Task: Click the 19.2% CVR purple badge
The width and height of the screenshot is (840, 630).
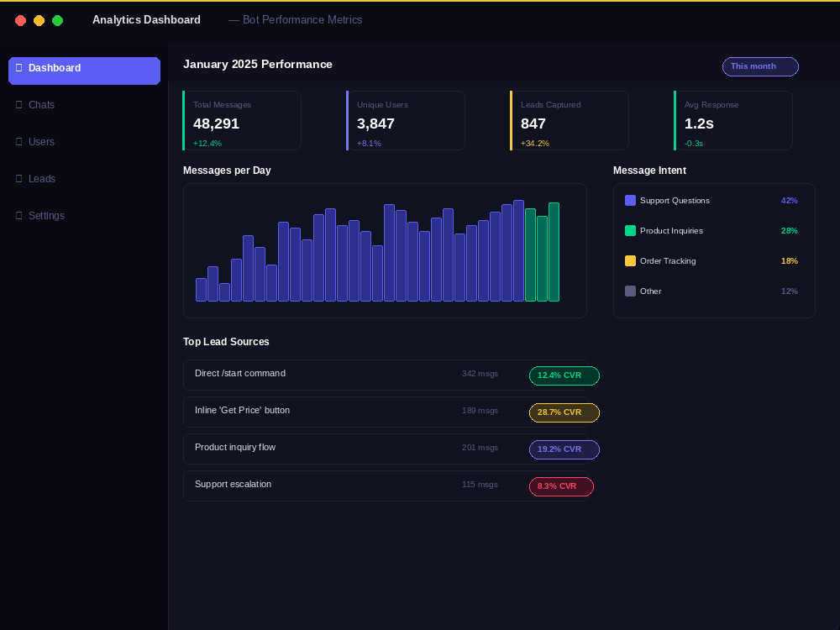Action: [x=564, y=449]
